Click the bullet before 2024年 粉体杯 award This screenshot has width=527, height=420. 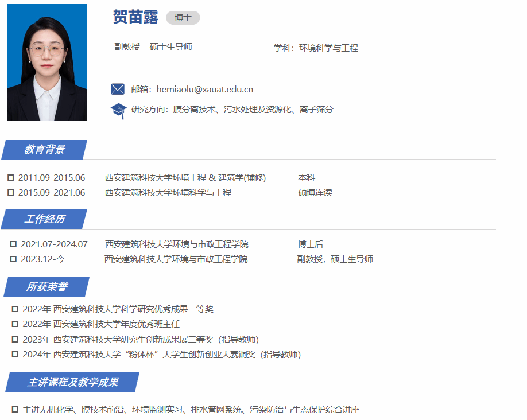pos(15,355)
